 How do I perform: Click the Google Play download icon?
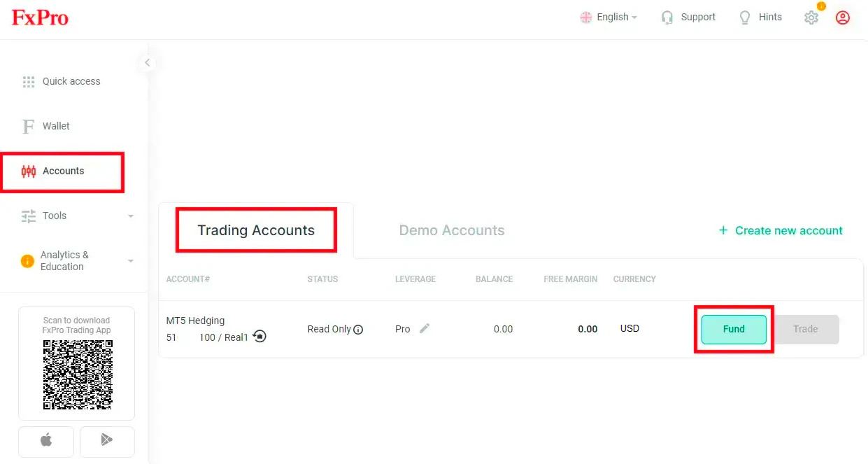click(107, 441)
